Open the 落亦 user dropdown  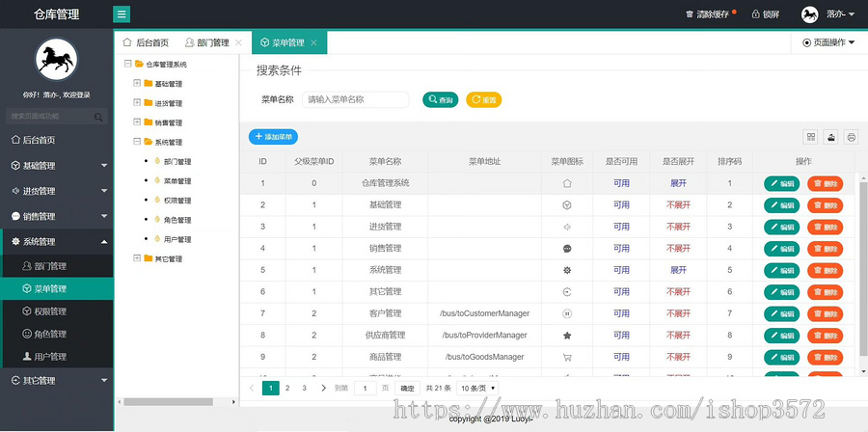(840, 14)
